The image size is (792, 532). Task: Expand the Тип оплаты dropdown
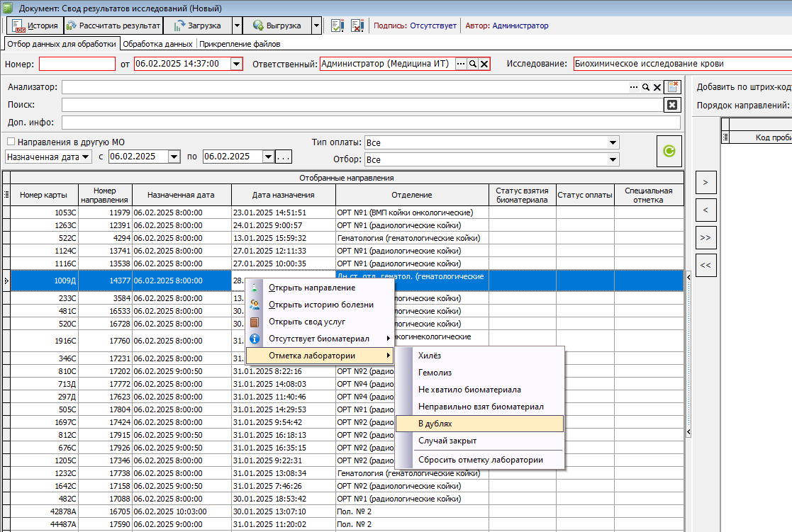[x=613, y=142]
